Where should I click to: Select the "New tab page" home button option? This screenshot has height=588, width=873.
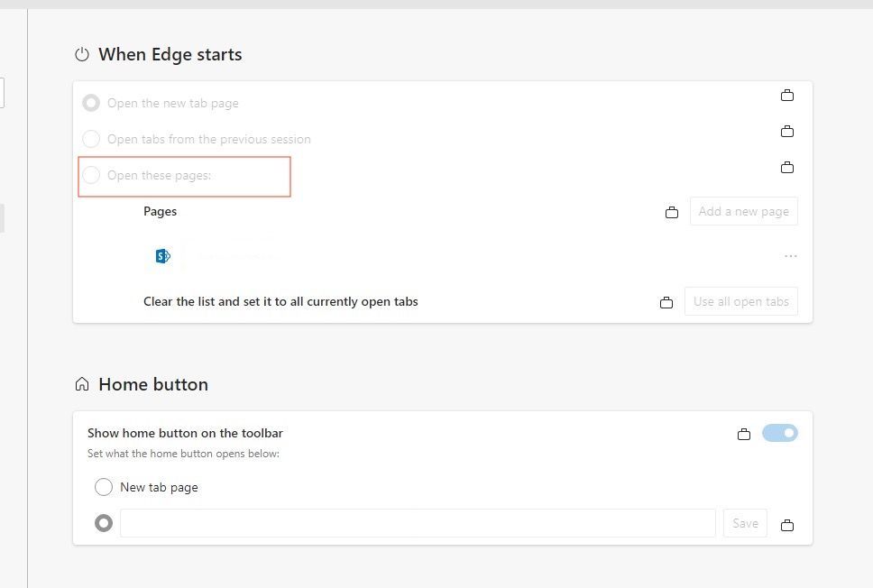(104, 487)
